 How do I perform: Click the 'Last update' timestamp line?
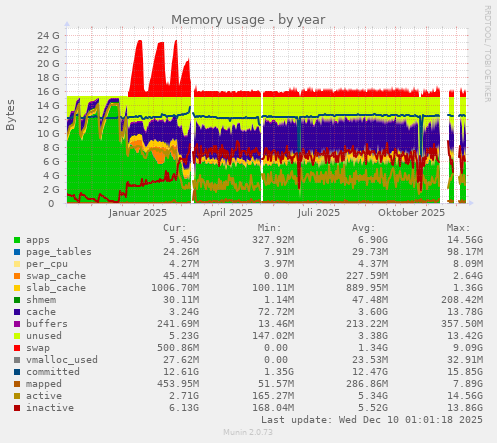coord(372,420)
